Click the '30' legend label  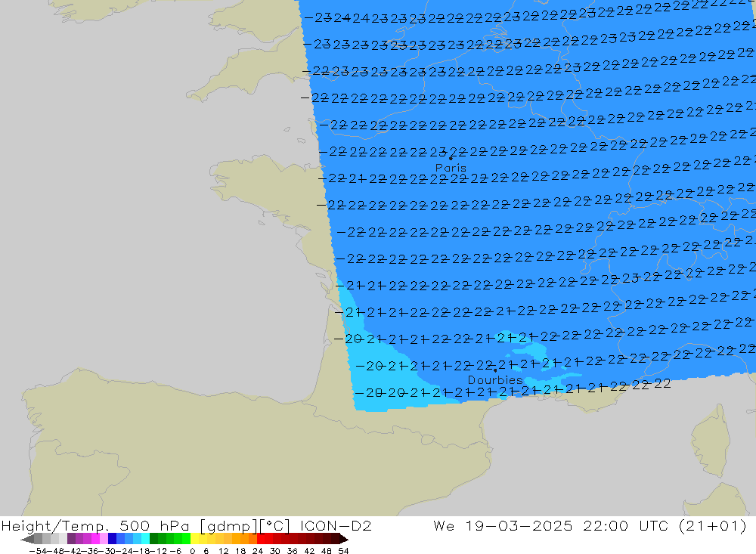pos(275,551)
